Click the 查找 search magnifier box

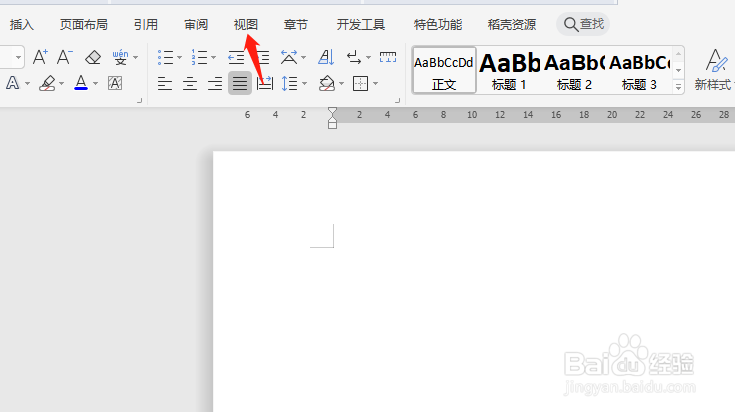(583, 24)
